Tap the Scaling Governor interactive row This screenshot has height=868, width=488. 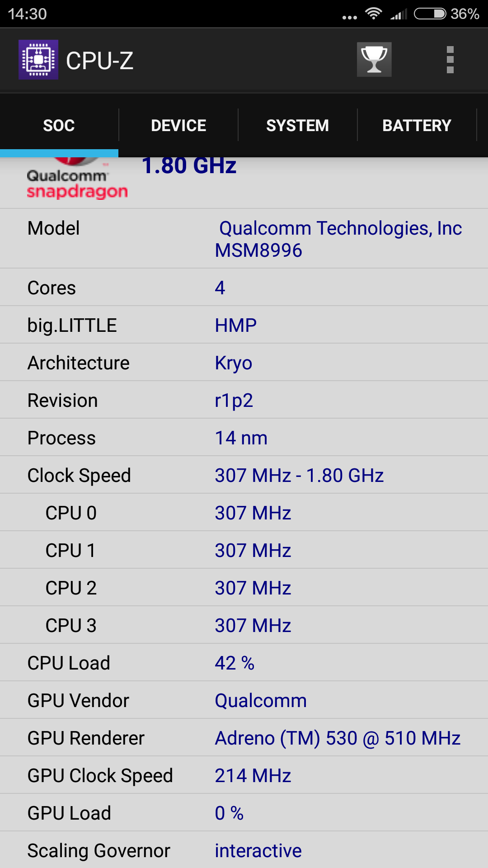coord(244,850)
